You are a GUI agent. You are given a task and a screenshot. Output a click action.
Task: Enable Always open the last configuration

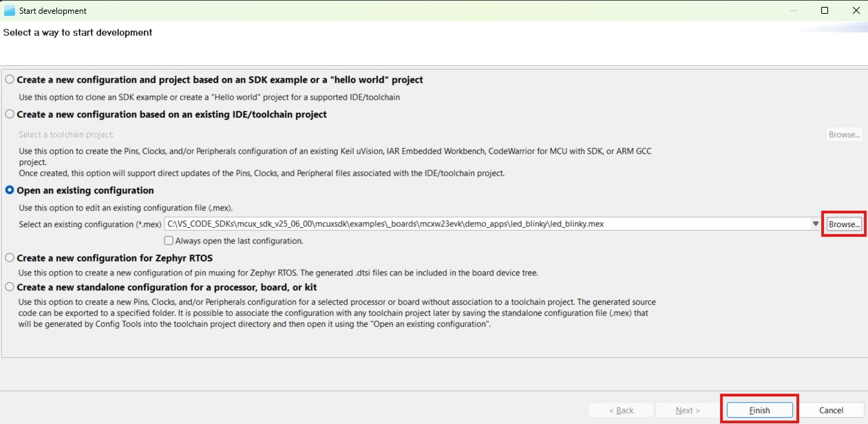(x=169, y=241)
